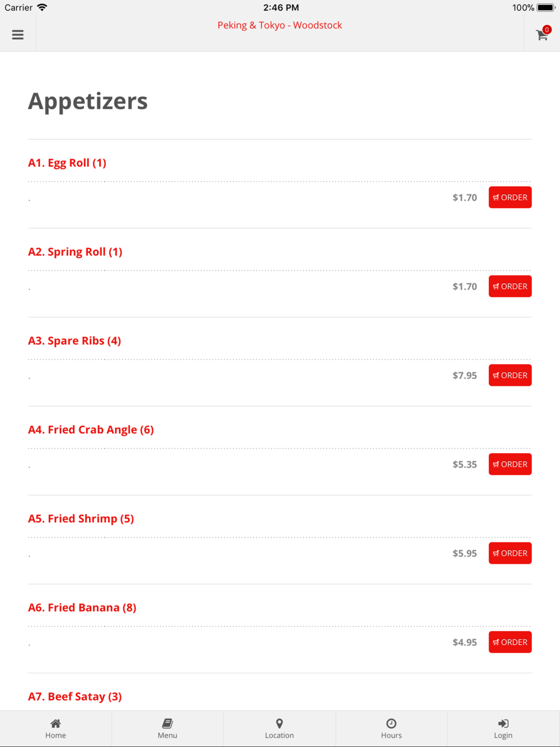Open the A7. Beef Satay item title
Viewport: 560px width, 747px height.
point(75,697)
